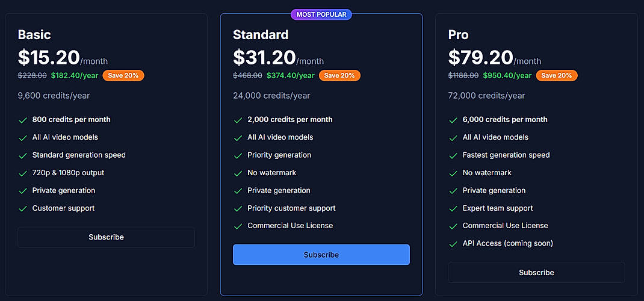Select the Standard plan title
This screenshot has height=301, width=644.
[x=261, y=35]
